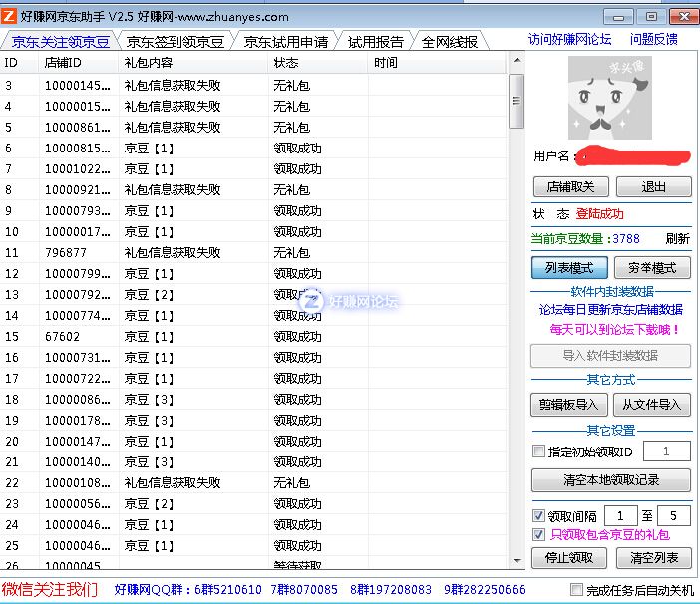Click shop ID 10000921... in row 8

[77, 190]
